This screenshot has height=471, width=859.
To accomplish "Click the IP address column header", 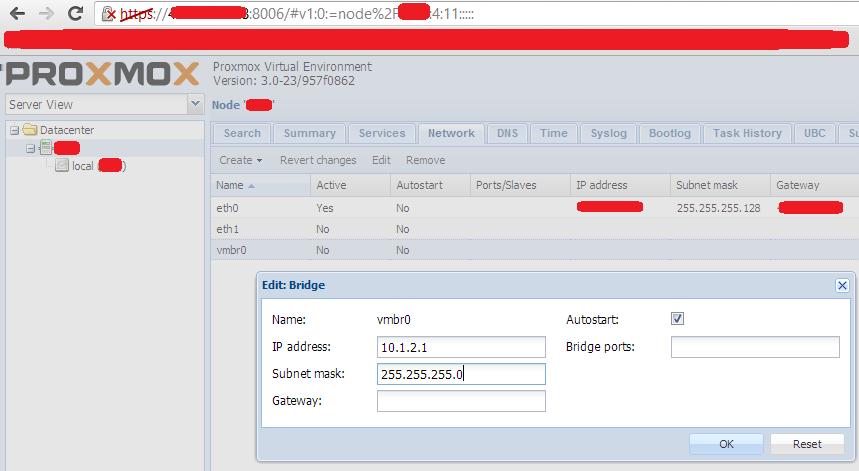I will [x=620, y=185].
